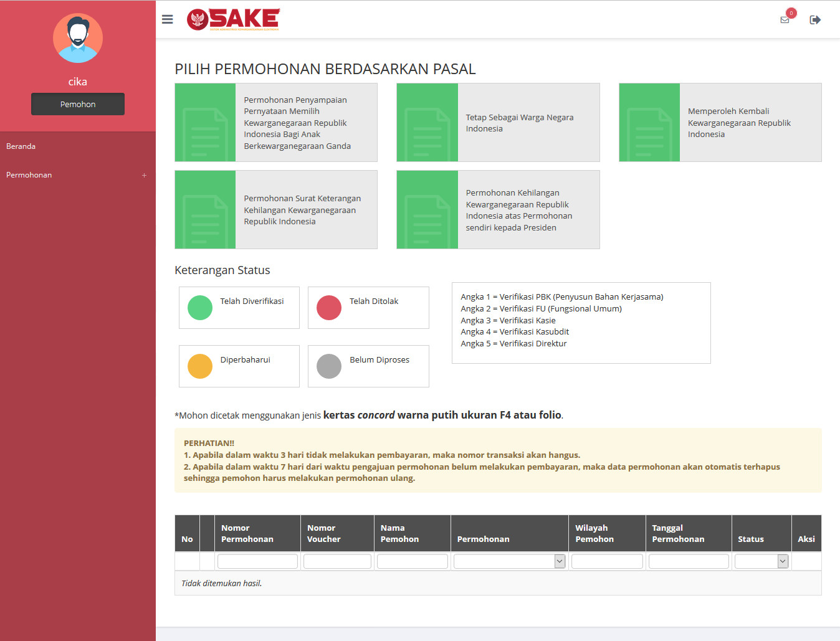
Task: Go to Beranda in the sidebar
Action: click(21, 146)
